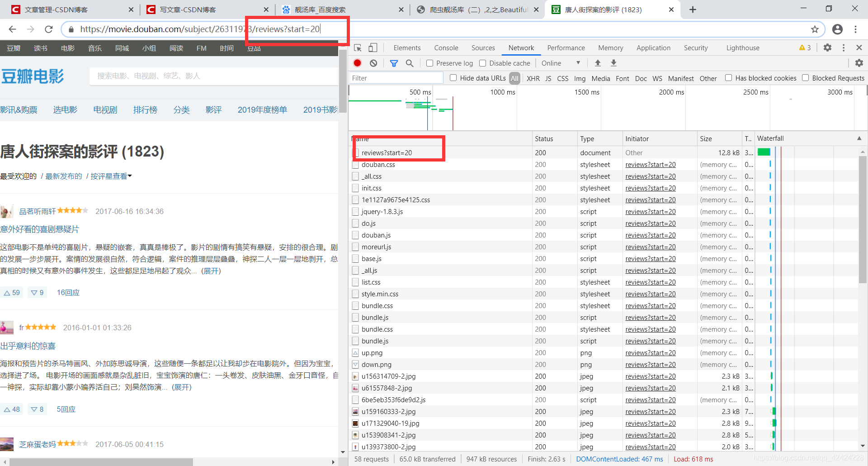Close the DevTools panel
The height and width of the screenshot is (466, 868).
tap(859, 48)
